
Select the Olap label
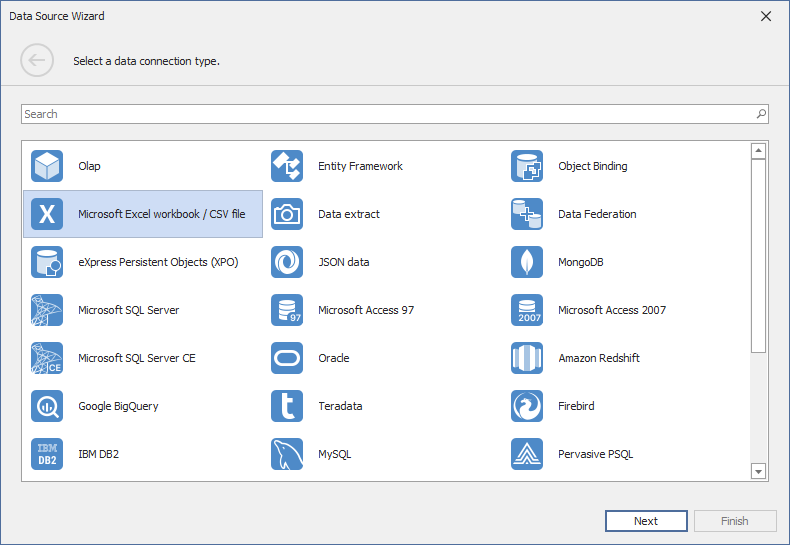click(89, 166)
